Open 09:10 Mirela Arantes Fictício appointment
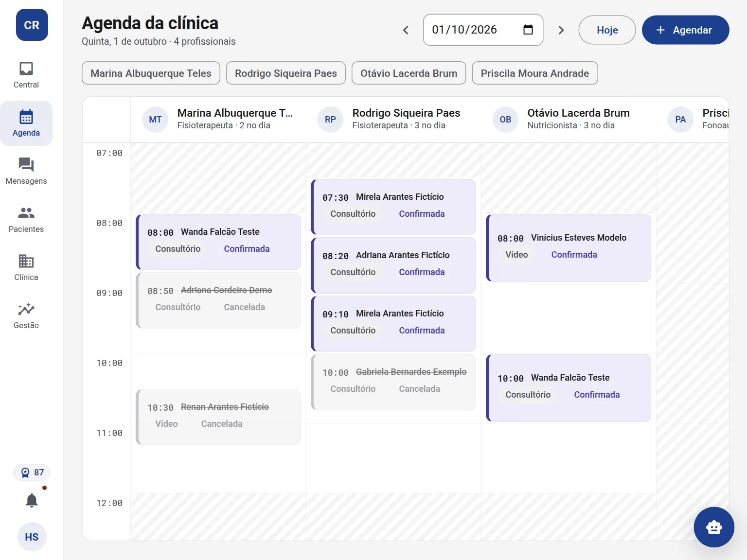Image resolution: width=747 pixels, height=560 pixels. (x=393, y=324)
